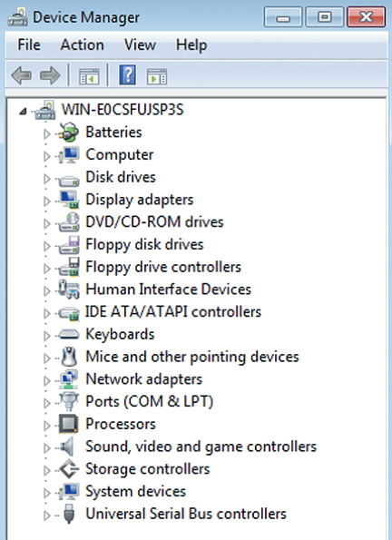Screen dimensions: 392x540
Task: Click the Forward arrow toolbar icon
Action: pos(50,75)
